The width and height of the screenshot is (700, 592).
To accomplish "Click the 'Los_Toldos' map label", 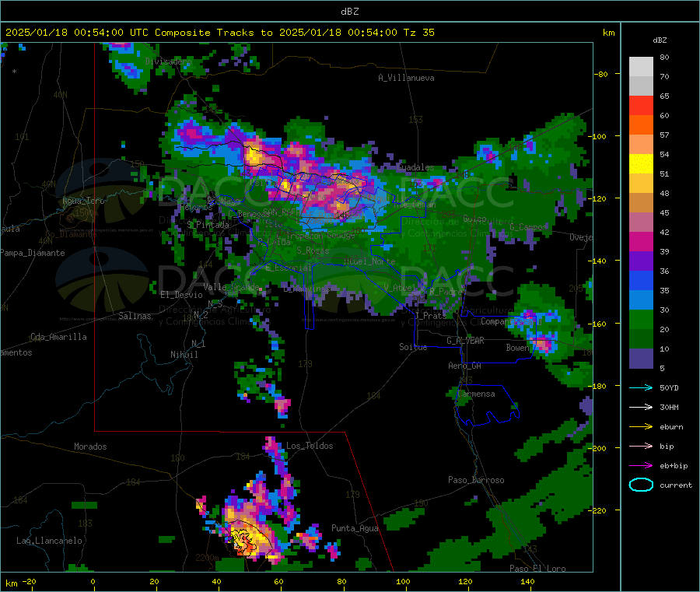I will 310,446.
